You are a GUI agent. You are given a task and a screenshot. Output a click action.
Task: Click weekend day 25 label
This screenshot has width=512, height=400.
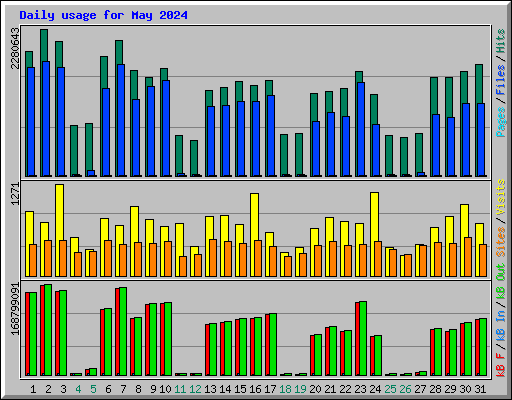pos(390,389)
